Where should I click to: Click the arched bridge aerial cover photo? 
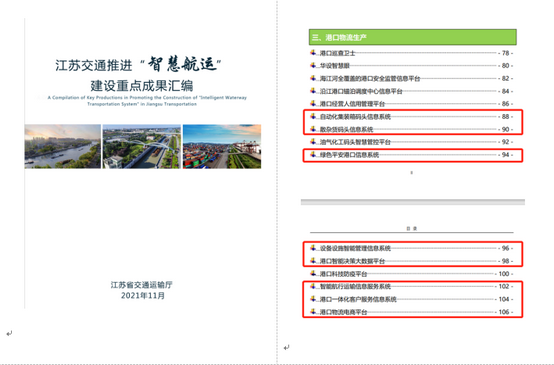pyautogui.click(x=142, y=146)
